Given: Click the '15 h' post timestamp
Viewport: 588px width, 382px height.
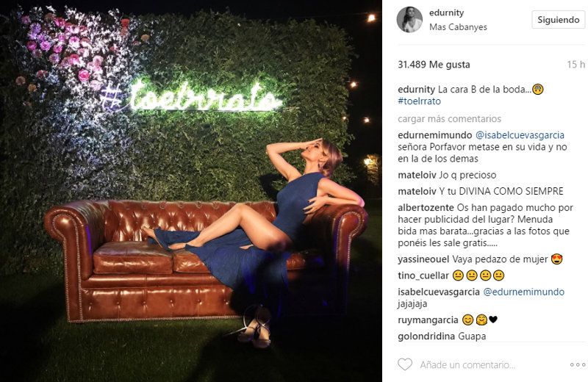Looking at the screenshot, I should 576,65.
